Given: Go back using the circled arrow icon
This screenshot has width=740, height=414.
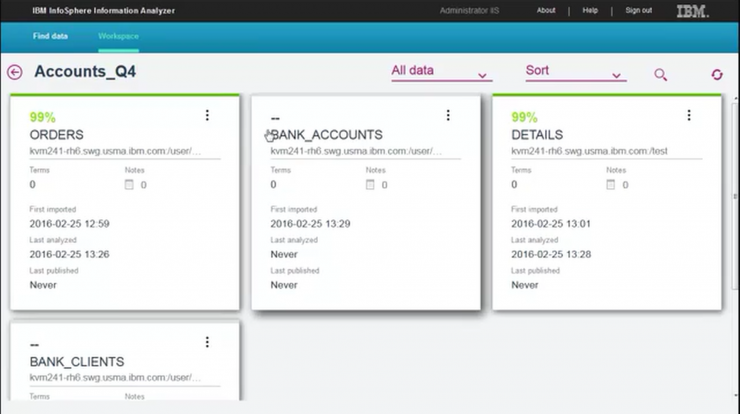Looking at the screenshot, I should click(15, 72).
